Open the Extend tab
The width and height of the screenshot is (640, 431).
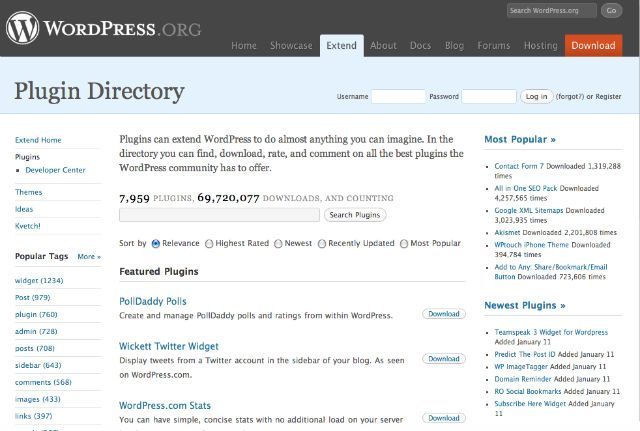(342, 45)
